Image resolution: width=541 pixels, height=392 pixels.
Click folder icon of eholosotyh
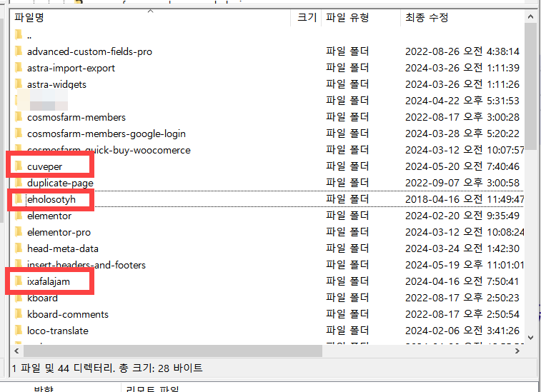coord(19,199)
